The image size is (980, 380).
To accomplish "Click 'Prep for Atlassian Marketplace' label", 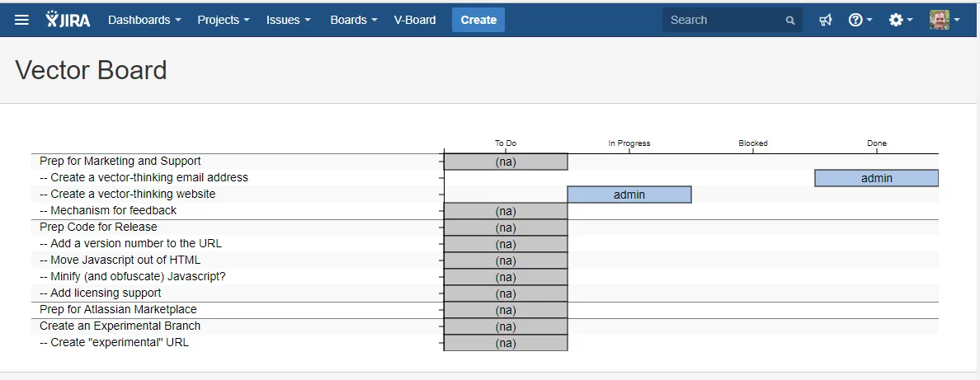I will (x=118, y=309).
